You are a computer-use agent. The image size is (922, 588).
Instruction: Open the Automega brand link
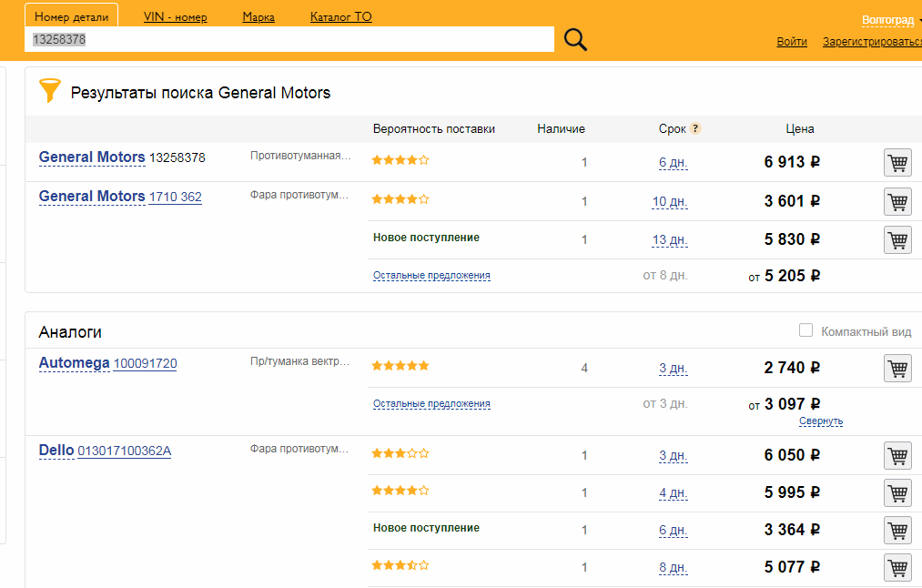(74, 363)
